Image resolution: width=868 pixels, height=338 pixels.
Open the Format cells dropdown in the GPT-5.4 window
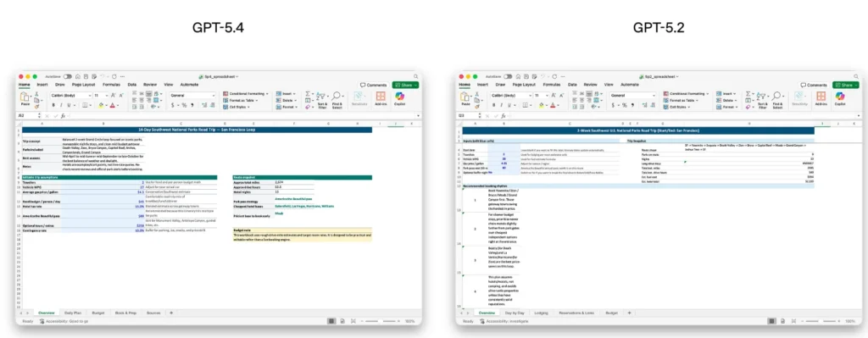click(x=287, y=107)
